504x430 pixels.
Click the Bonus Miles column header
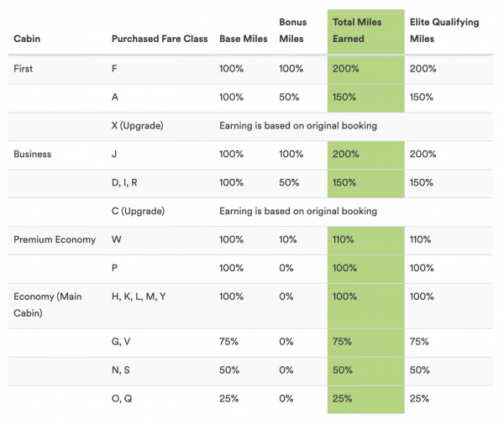click(x=292, y=30)
